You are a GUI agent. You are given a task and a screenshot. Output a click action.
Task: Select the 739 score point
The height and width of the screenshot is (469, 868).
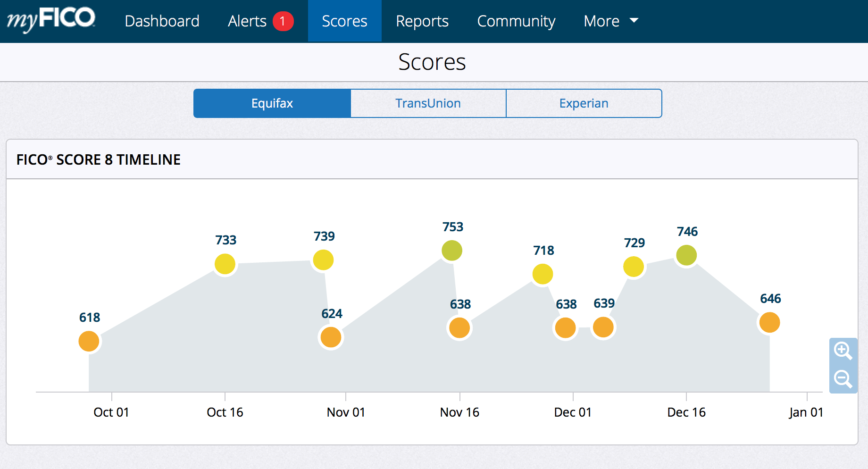323,260
